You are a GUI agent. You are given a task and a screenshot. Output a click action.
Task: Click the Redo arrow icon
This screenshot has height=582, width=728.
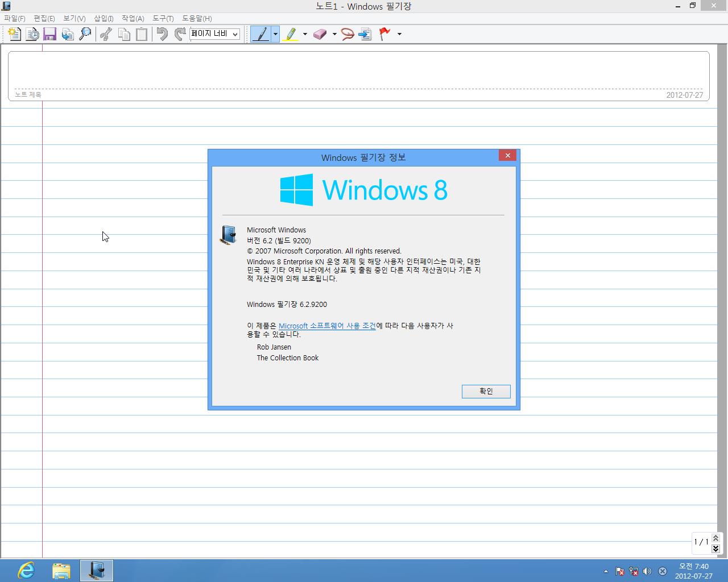coord(180,34)
